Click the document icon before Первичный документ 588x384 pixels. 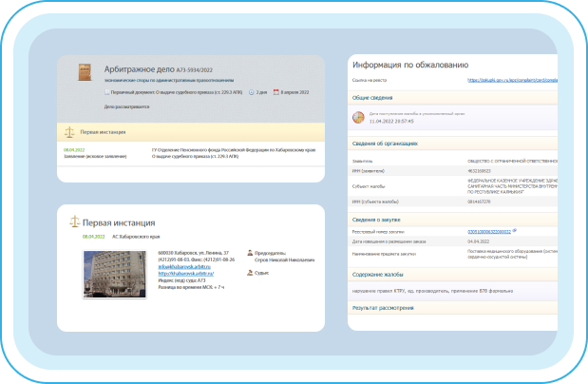coord(105,92)
